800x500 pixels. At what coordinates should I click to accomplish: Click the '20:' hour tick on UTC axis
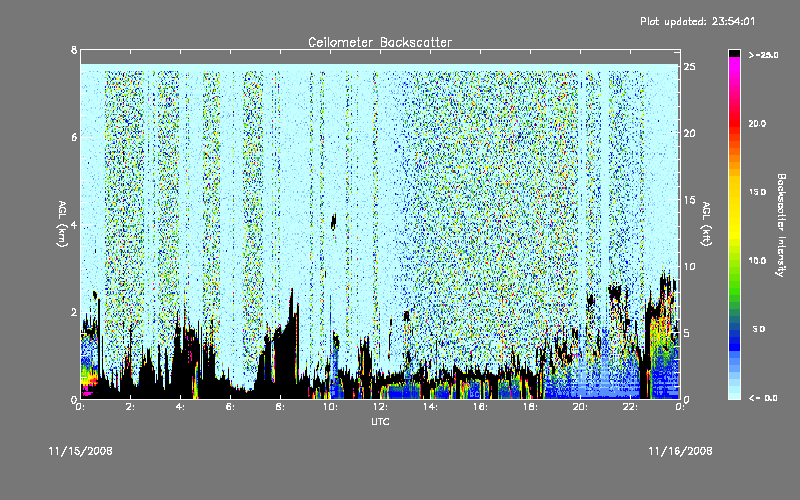click(x=580, y=407)
